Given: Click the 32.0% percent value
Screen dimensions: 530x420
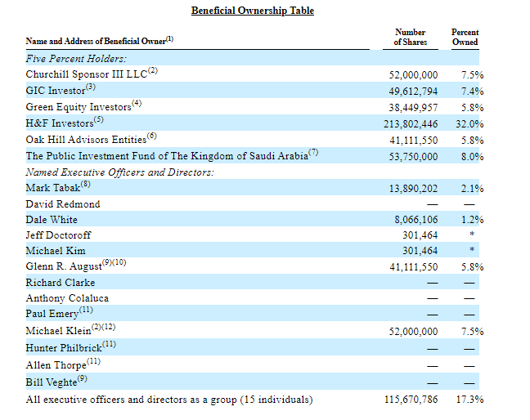Looking at the screenshot, I should click(x=469, y=124).
